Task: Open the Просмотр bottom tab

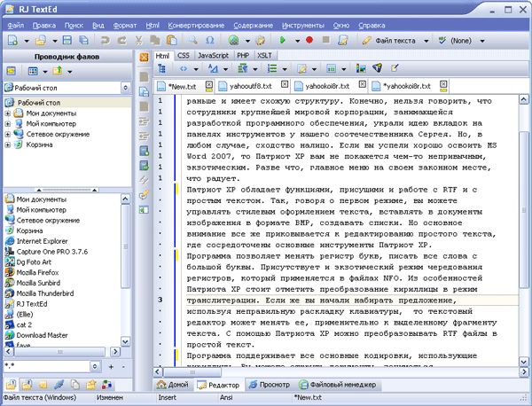Action: click(x=270, y=385)
